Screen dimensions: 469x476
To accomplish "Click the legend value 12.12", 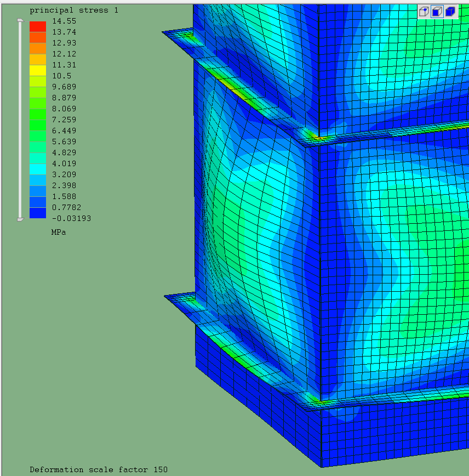I will point(64,54).
